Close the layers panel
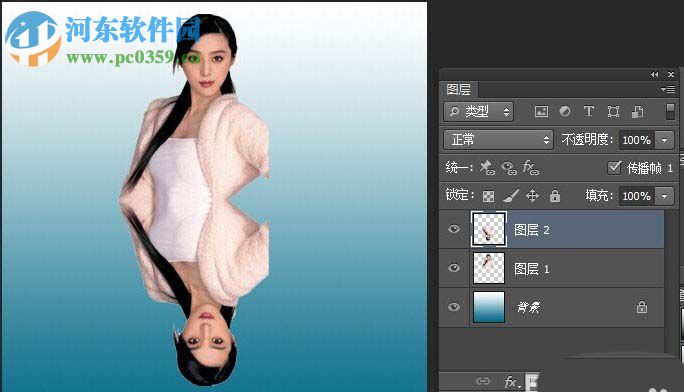684x392 pixels. pyautogui.click(x=671, y=75)
